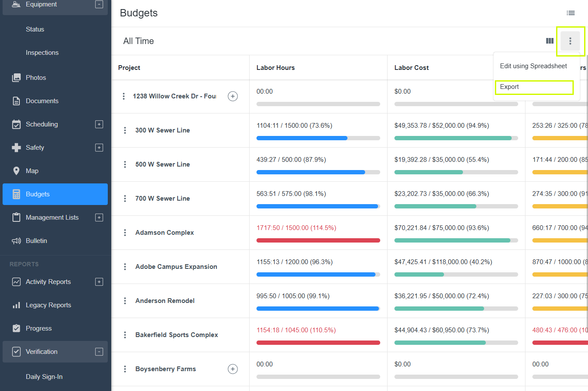The width and height of the screenshot is (588, 391).
Task: Open row options for 500 W Sewer Line
Action: [x=125, y=164]
